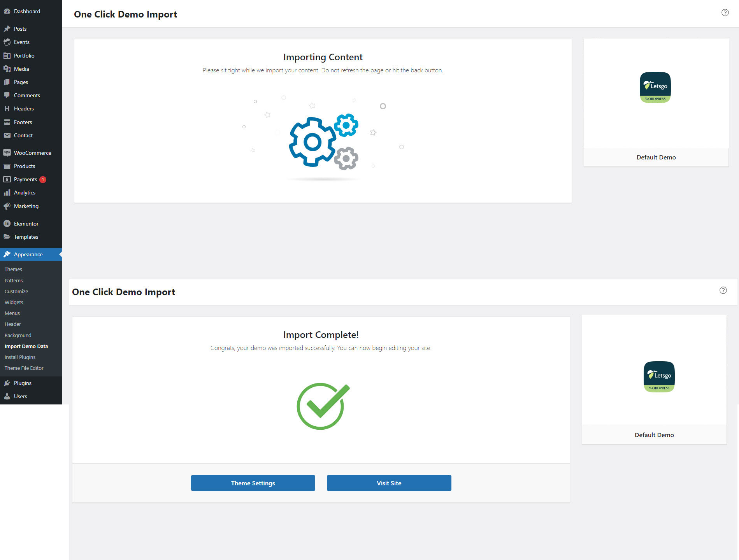Click the Plugins plug icon
This screenshot has width=739, height=560.
7,383
